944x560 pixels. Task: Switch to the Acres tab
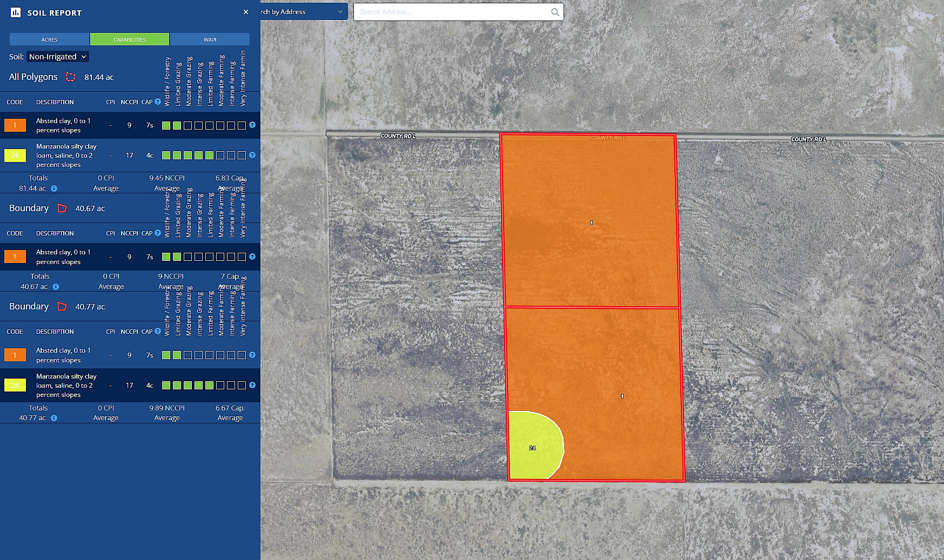49,39
